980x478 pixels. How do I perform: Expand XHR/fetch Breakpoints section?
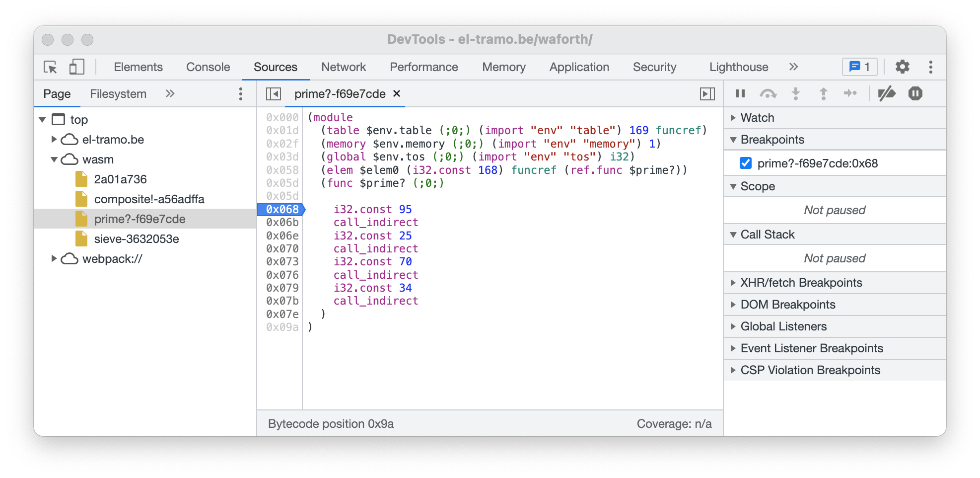coord(835,283)
